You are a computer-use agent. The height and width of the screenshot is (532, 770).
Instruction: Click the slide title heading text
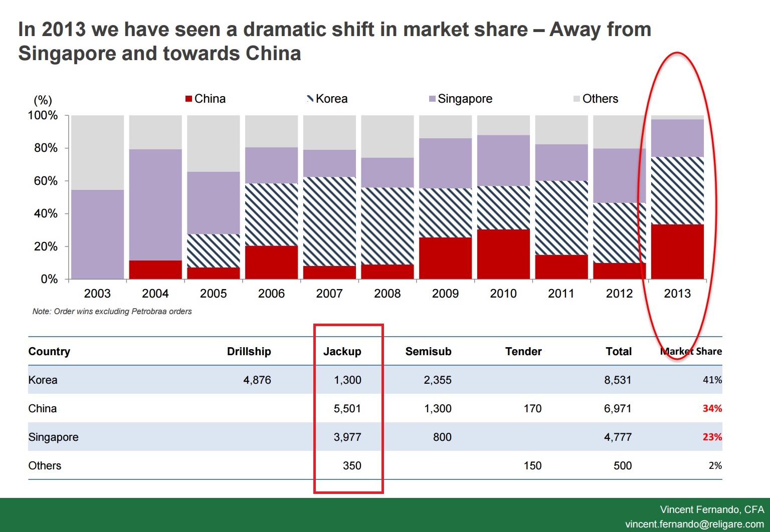pyautogui.click(x=334, y=41)
